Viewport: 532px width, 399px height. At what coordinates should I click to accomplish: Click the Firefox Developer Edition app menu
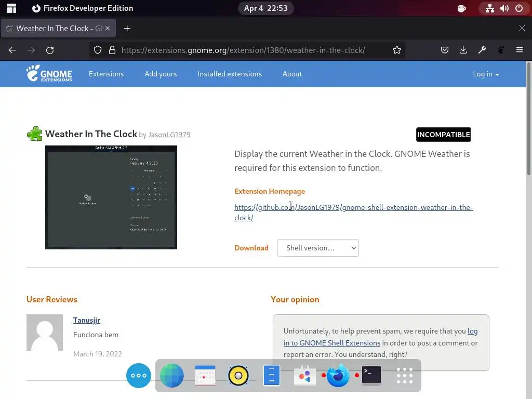[83, 8]
